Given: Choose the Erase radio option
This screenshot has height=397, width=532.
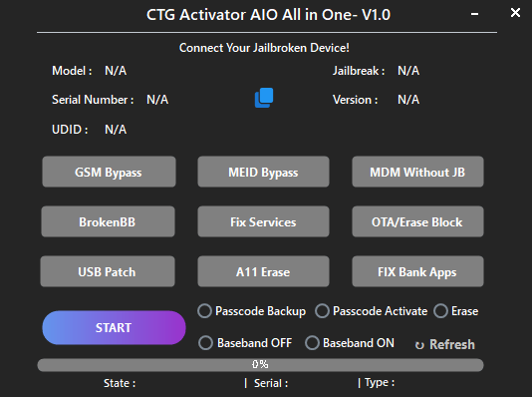Looking at the screenshot, I should (x=440, y=311).
